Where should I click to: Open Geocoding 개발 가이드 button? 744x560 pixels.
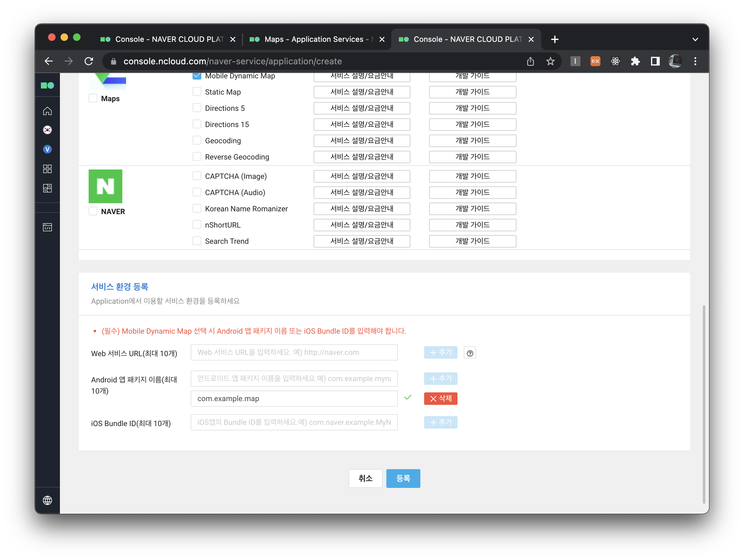pos(472,140)
